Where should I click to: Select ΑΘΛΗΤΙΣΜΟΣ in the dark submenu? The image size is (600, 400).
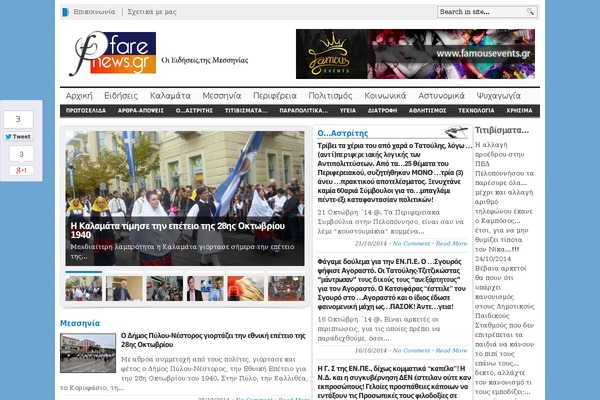click(x=427, y=111)
